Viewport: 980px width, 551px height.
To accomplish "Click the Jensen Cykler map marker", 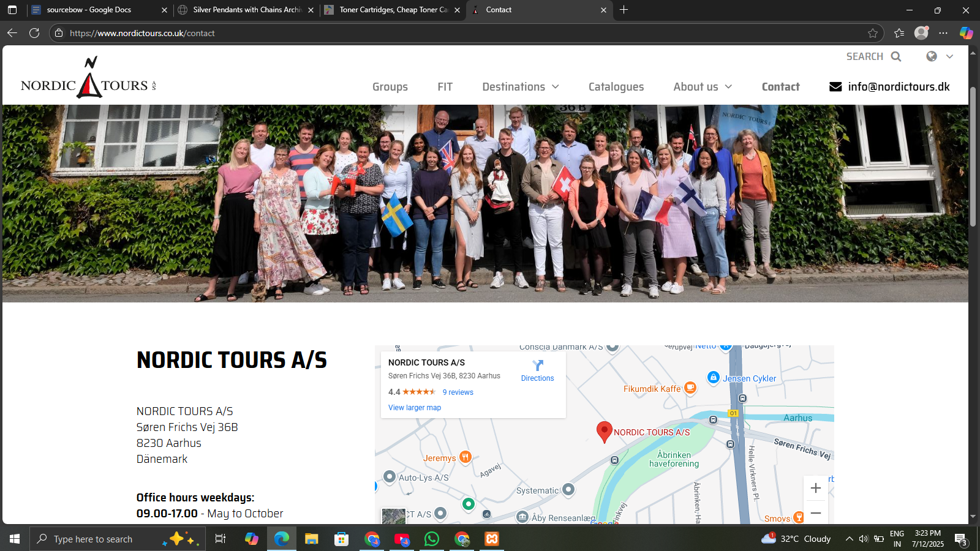I will coord(713,377).
